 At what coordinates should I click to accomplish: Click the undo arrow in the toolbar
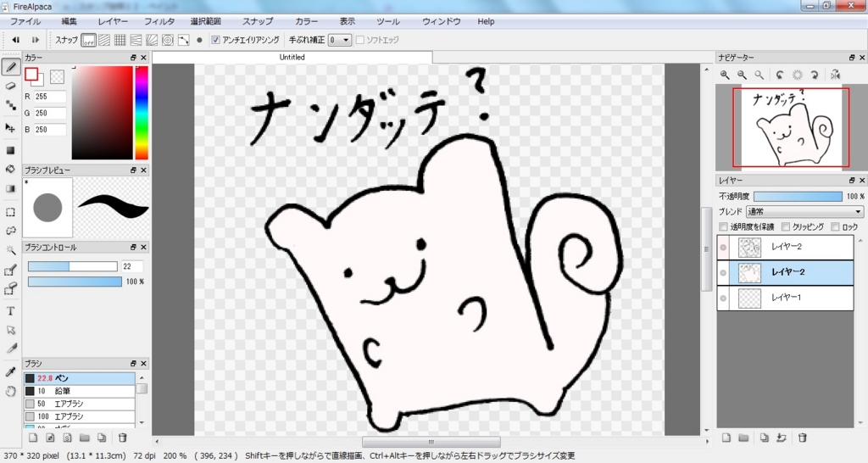pyautogui.click(x=16, y=40)
